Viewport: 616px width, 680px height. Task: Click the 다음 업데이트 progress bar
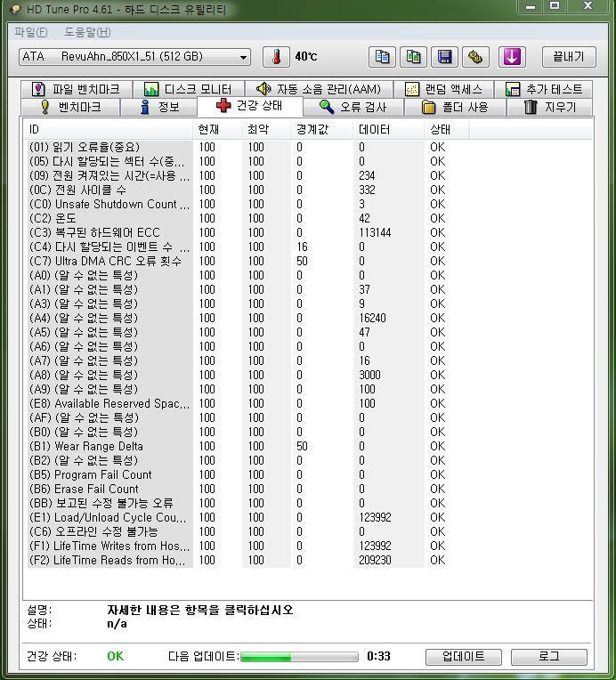(x=299, y=657)
